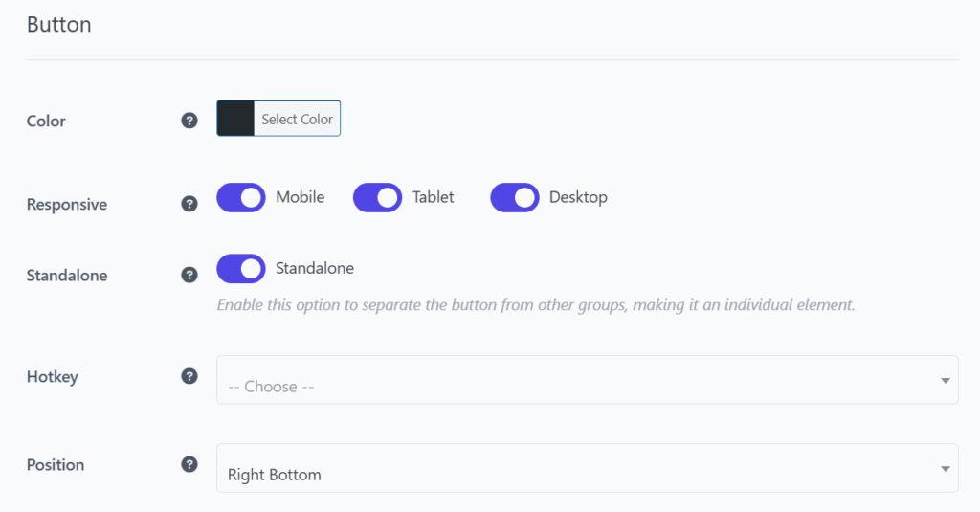
Task: Click the Desktop toggle label
Action: tap(578, 197)
